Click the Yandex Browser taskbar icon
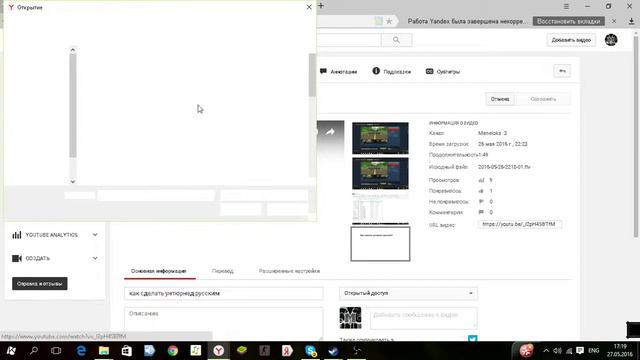This screenshot has height=360, width=640. (219, 351)
